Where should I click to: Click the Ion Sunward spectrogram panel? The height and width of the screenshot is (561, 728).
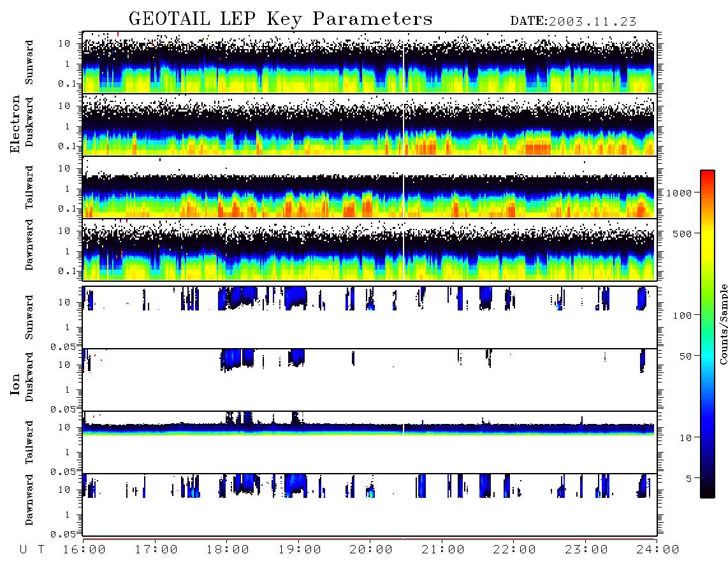pyautogui.click(x=370, y=317)
